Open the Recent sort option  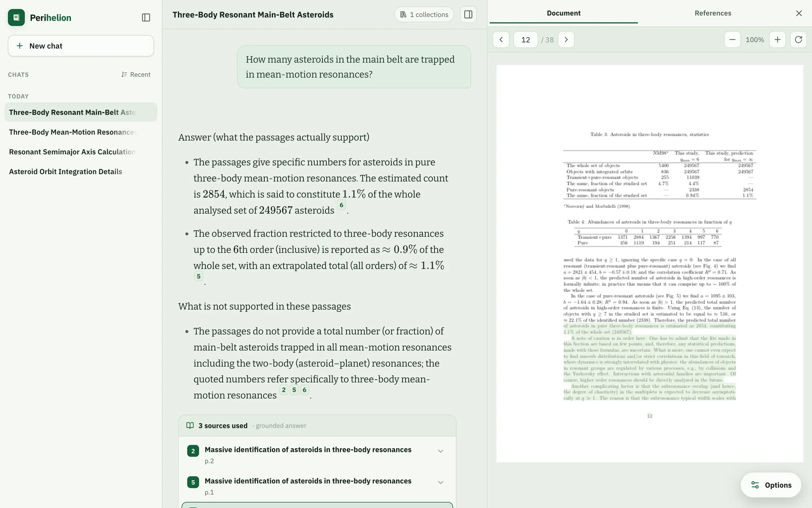[135, 75]
